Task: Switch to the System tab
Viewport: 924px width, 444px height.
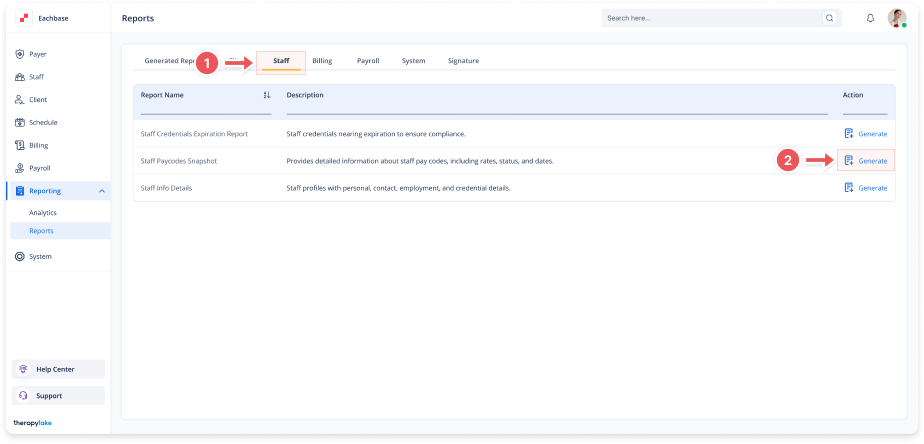Action: tap(414, 61)
